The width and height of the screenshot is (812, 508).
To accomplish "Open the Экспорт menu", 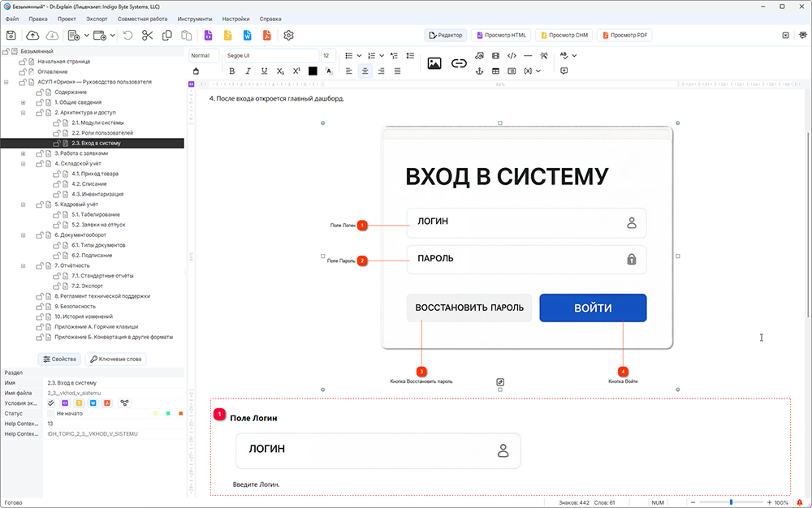I will tap(97, 19).
